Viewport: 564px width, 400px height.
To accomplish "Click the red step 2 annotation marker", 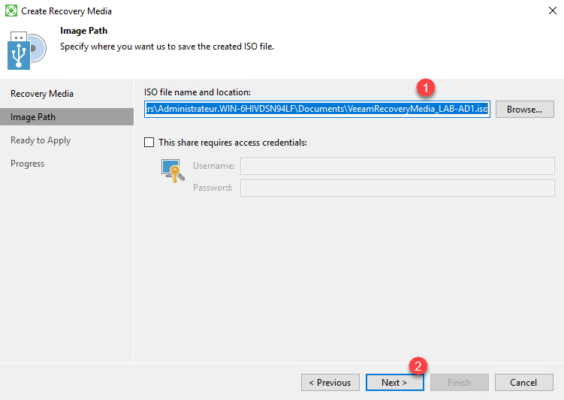I will coord(418,366).
